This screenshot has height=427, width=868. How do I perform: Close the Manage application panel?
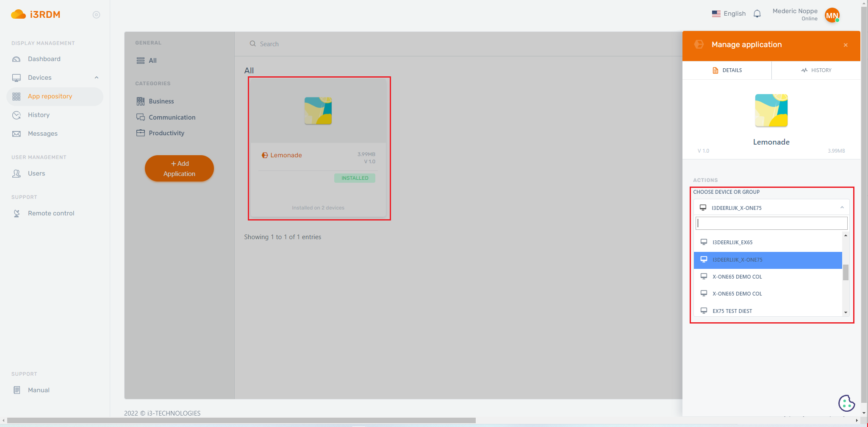coord(846,45)
